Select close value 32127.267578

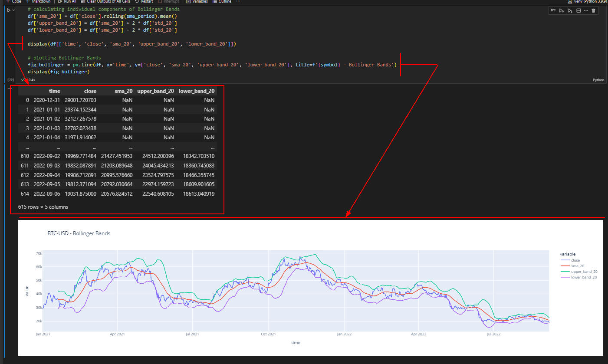click(x=81, y=119)
